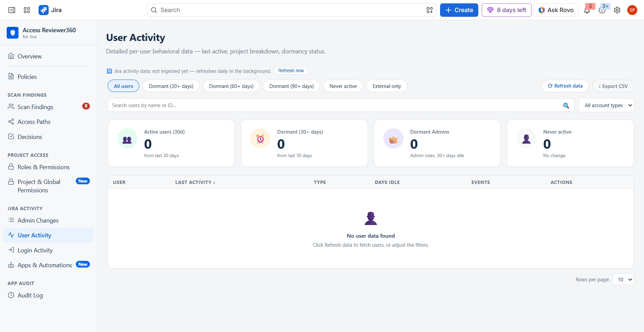The width and height of the screenshot is (644, 332).
Task: Click the Scan Findings badge showing 8
Action: click(86, 106)
